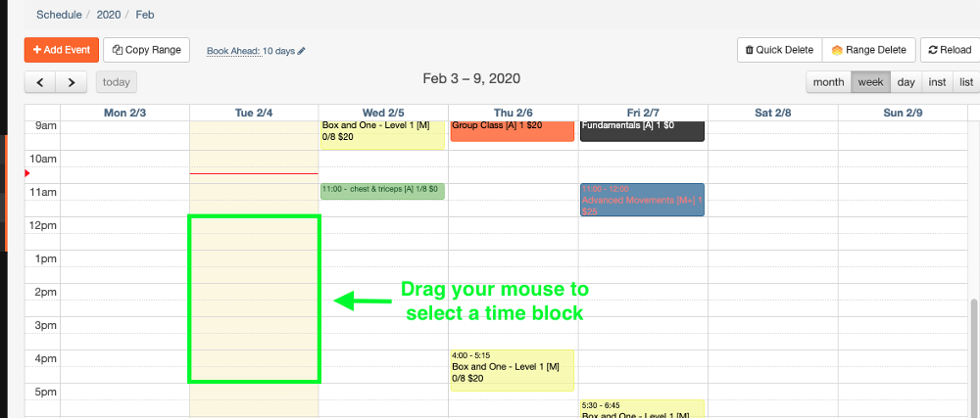Click the Add Event button
This screenshot has width=980, height=418.
[x=62, y=50]
